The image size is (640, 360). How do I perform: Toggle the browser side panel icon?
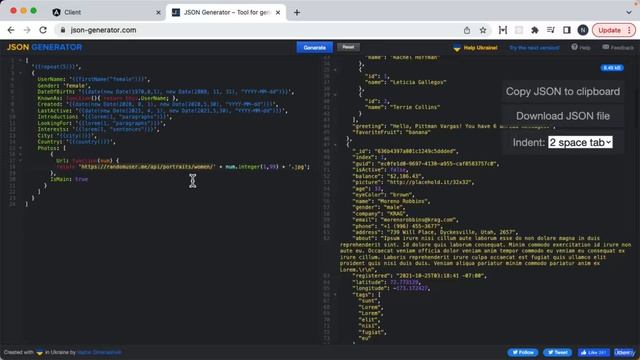[x=567, y=30]
